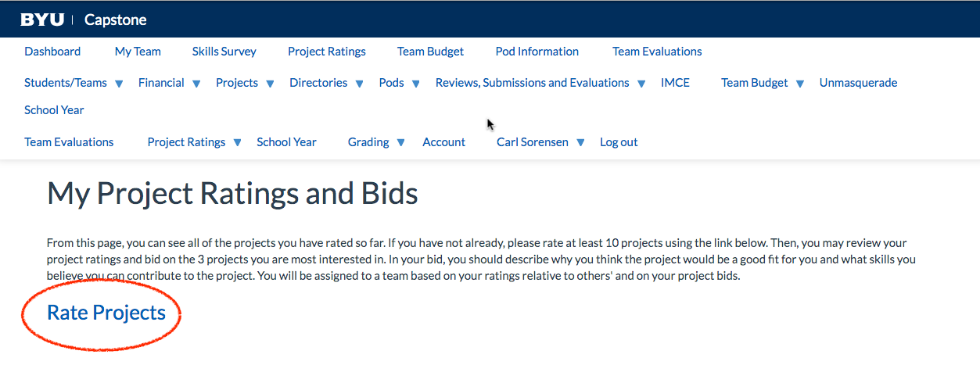The height and width of the screenshot is (365, 980).
Task: Expand the Financial menu arrow
Action: tap(196, 84)
